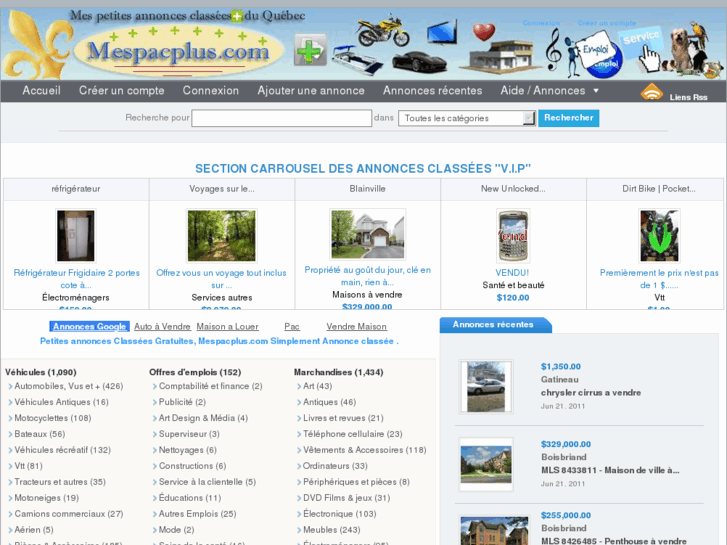The height and width of the screenshot is (545, 727).
Task: Expand the Aide / Annonces menu arrow
Action: (x=596, y=90)
